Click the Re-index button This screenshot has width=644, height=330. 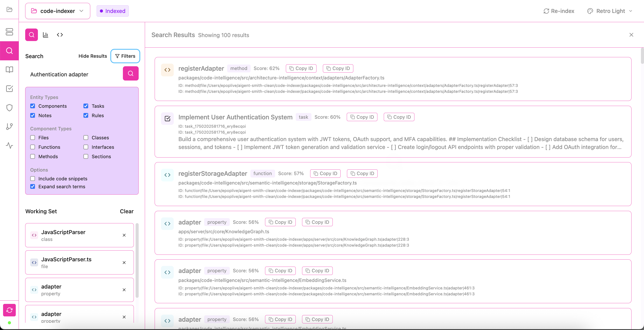(559, 11)
